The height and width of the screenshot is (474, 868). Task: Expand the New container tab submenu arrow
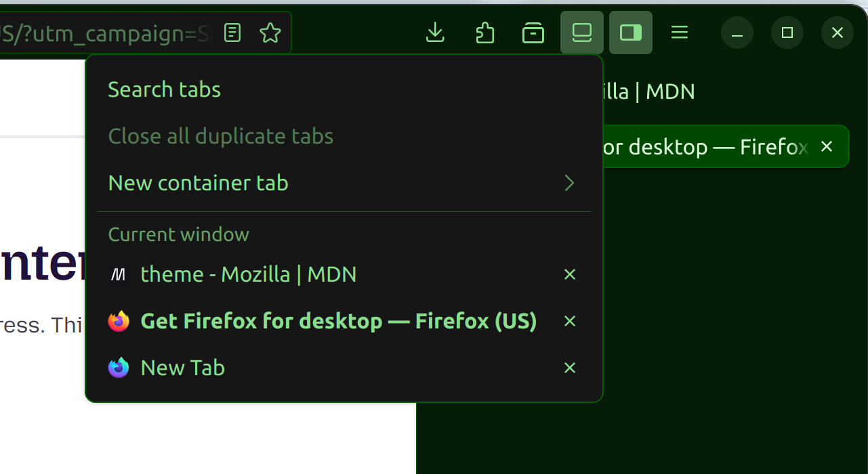tap(569, 183)
